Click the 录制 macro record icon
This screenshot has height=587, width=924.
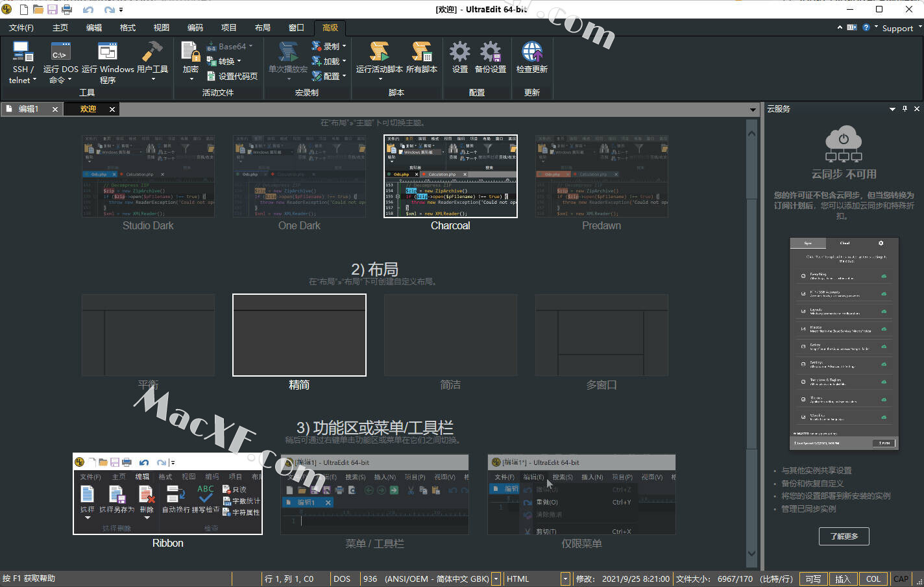tap(317, 46)
